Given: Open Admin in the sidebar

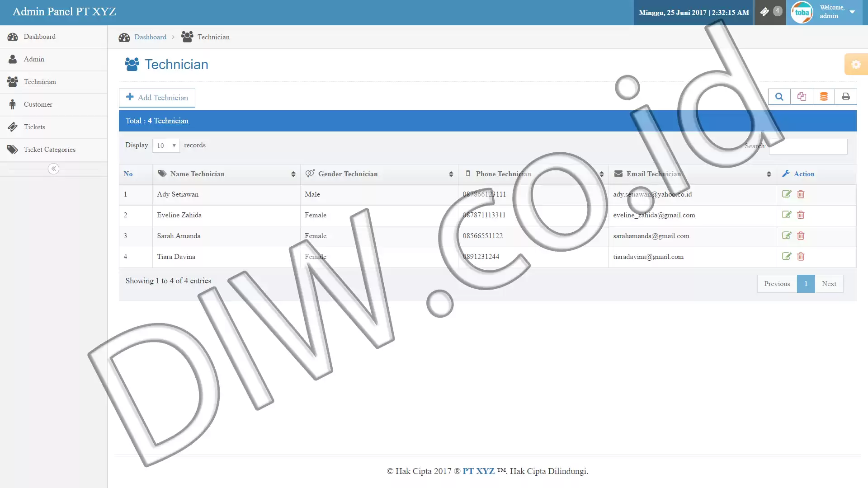Looking at the screenshot, I should (x=53, y=59).
